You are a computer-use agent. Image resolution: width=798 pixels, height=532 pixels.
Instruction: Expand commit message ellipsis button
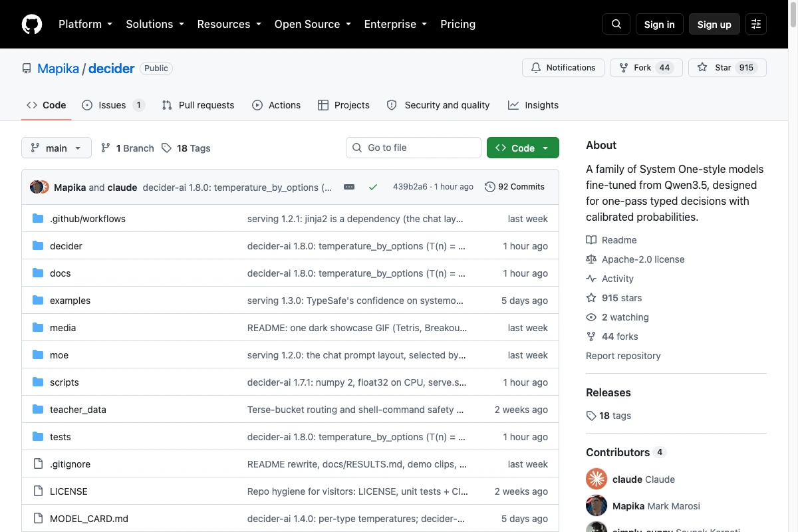point(349,187)
